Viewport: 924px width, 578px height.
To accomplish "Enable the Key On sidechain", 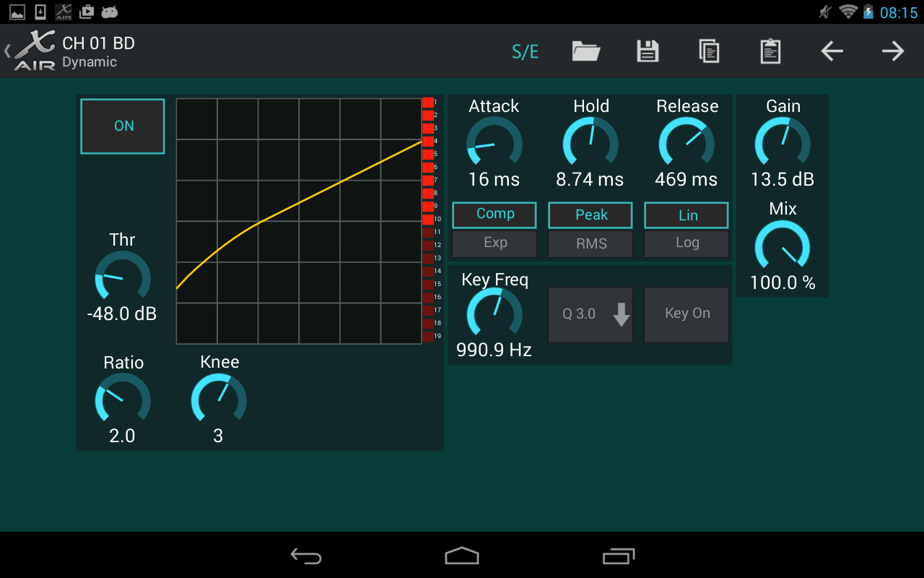I will tap(686, 314).
